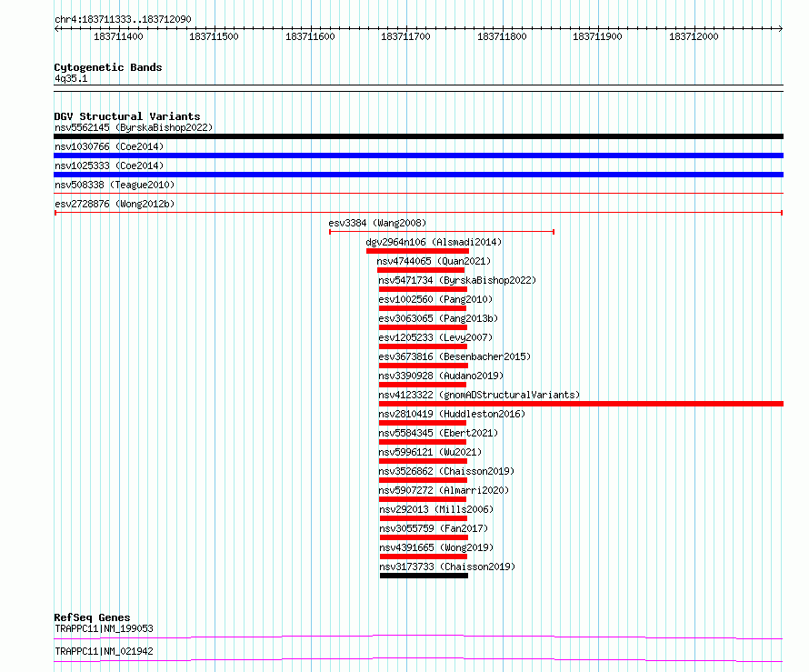Open TRAPPC11|NM_021942 gene label
This screenshot has height=672, width=809.
tap(104, 651)
